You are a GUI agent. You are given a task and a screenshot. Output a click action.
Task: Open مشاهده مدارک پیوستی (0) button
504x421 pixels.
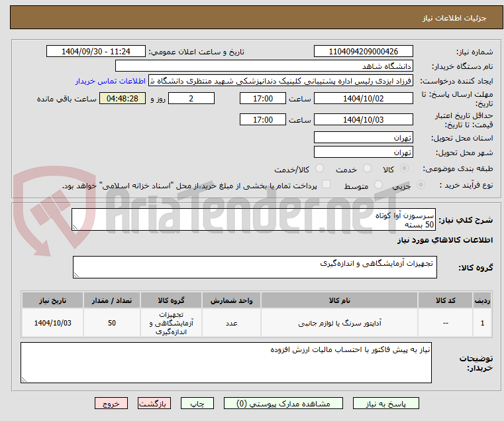283,403
